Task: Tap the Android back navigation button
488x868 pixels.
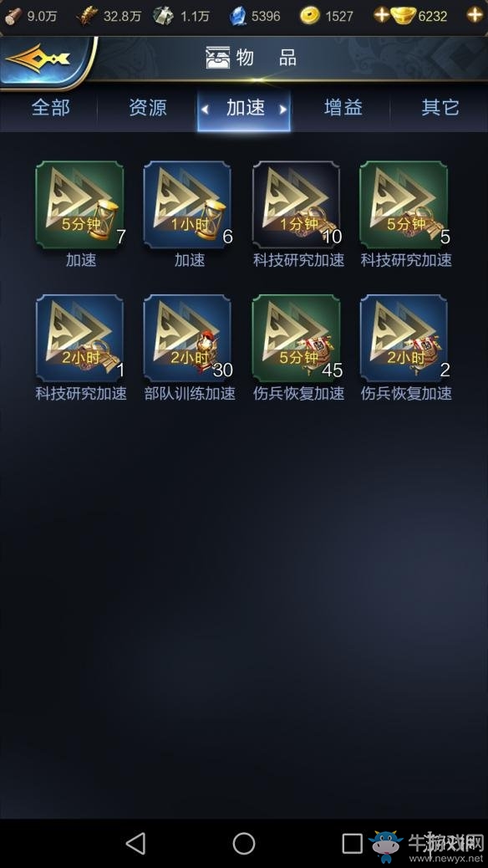Action: tap(135, 843)
